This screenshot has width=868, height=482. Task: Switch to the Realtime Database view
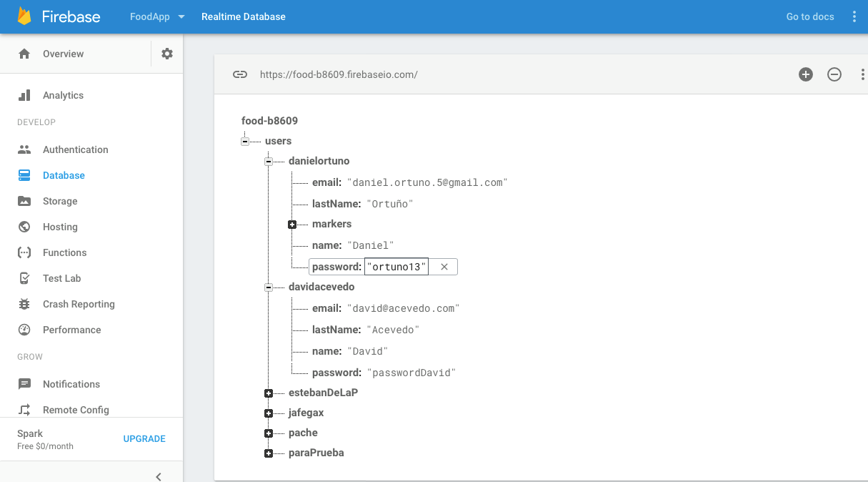point(243,16)
